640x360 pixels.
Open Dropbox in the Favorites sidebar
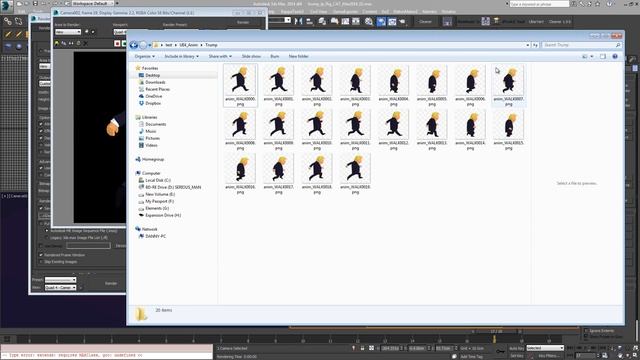153,103
